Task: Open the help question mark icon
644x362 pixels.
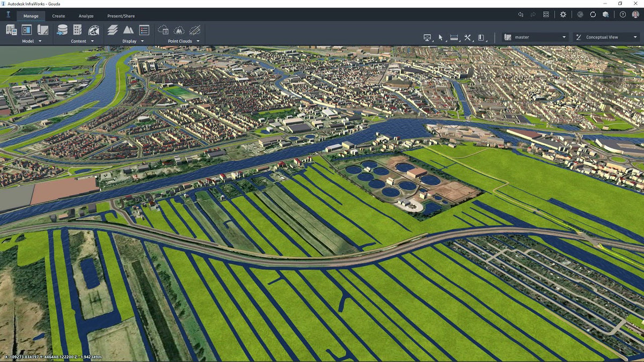Action: (x=623, y=14)
